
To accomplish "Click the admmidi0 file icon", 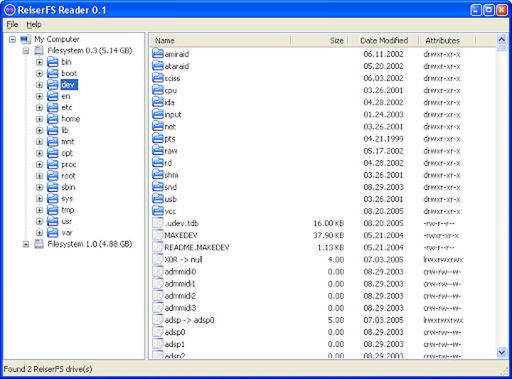I will 158,272.
